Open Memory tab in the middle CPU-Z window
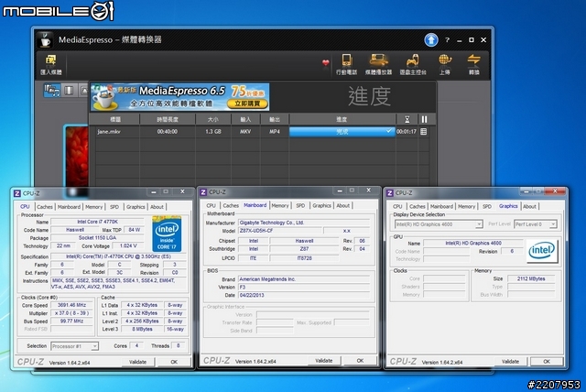The image size is (586, 392). (x=280, y=205)
